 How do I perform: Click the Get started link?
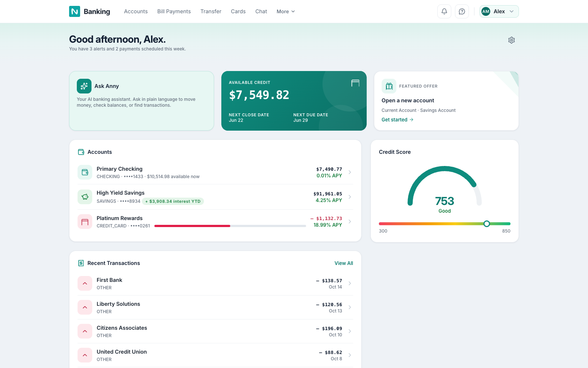397,120
